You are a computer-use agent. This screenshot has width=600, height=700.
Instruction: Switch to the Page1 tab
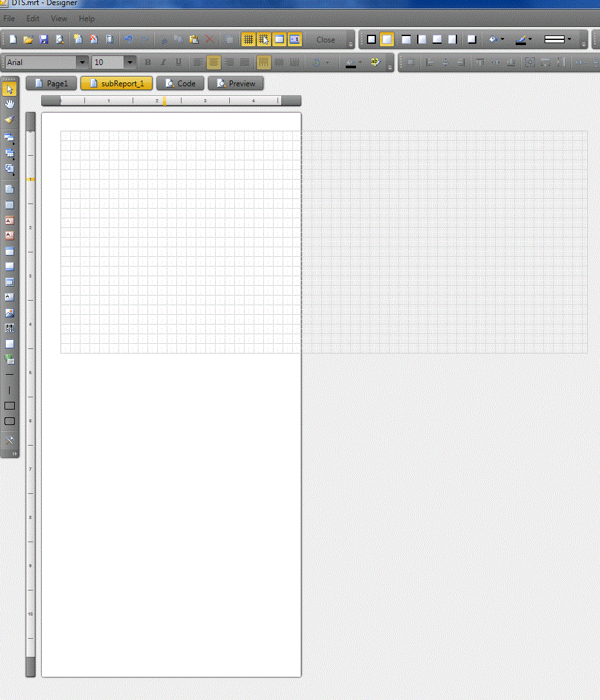coord(52,84)
